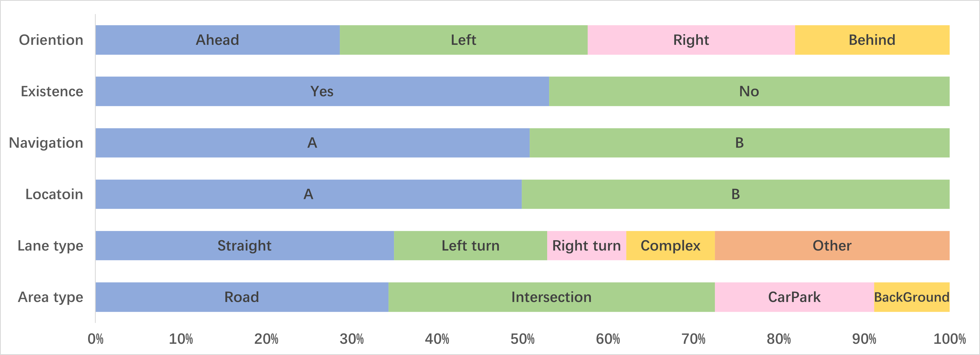Click the green Intersection segment
The width and height of the screenshot is (980, 355).
551,297
